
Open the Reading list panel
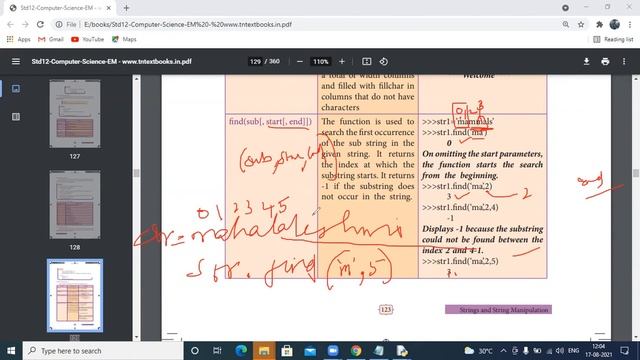click(613, 39)
